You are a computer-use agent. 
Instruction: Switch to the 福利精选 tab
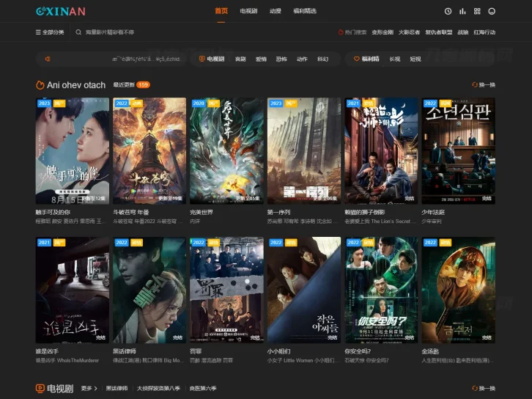point(305,11)
